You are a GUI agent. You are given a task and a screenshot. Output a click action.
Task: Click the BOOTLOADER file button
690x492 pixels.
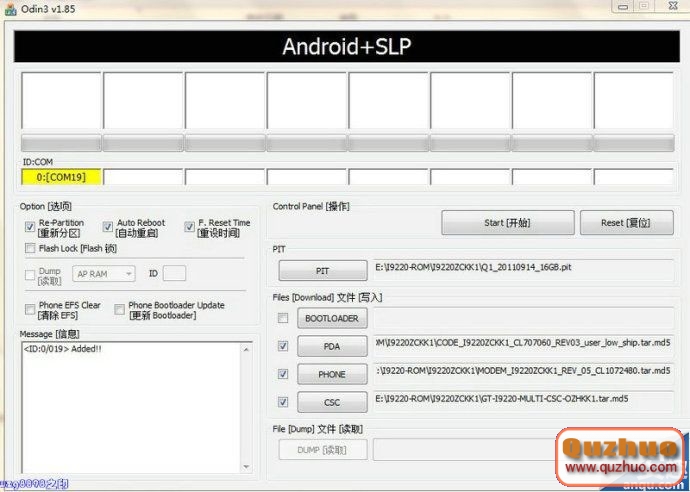332,318
